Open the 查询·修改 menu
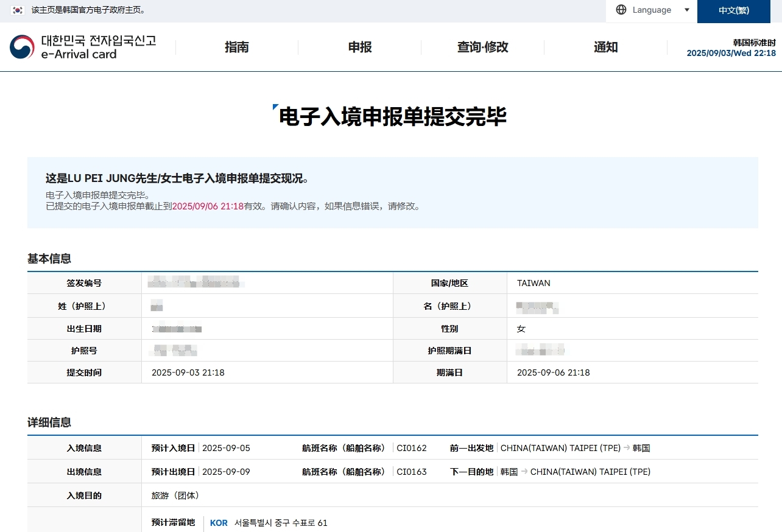Screen dimensions: 782x532 (483, 47)
